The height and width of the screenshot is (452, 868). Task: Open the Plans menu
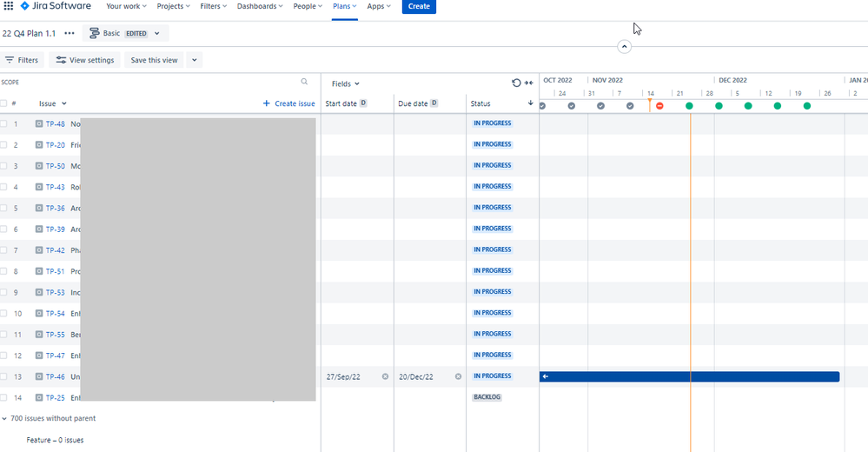pos(344,6)
